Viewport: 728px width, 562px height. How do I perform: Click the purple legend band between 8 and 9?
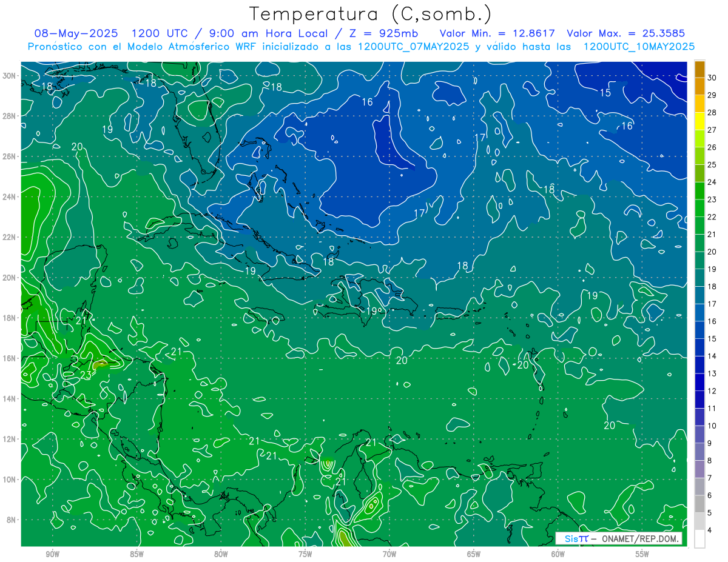(x=699, y=452)
